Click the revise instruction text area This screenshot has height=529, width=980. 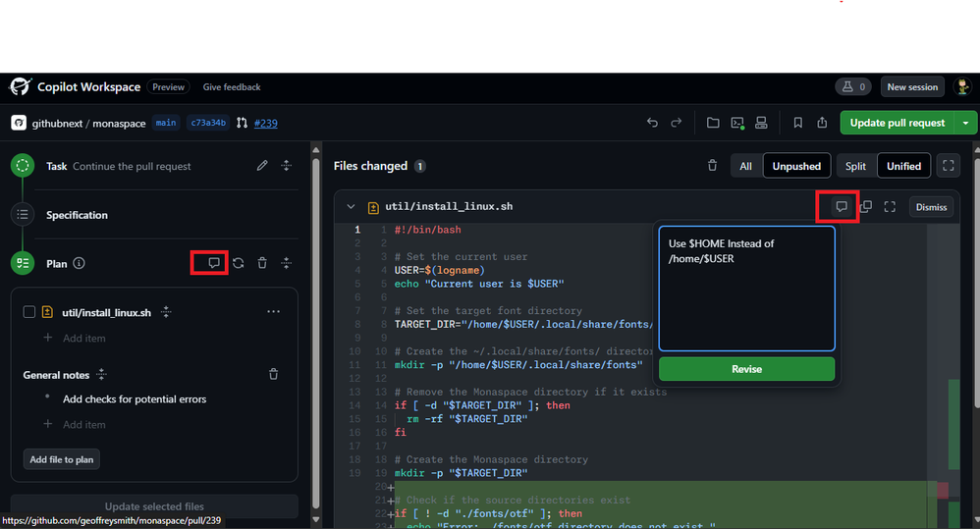click(x=747, y=289)
